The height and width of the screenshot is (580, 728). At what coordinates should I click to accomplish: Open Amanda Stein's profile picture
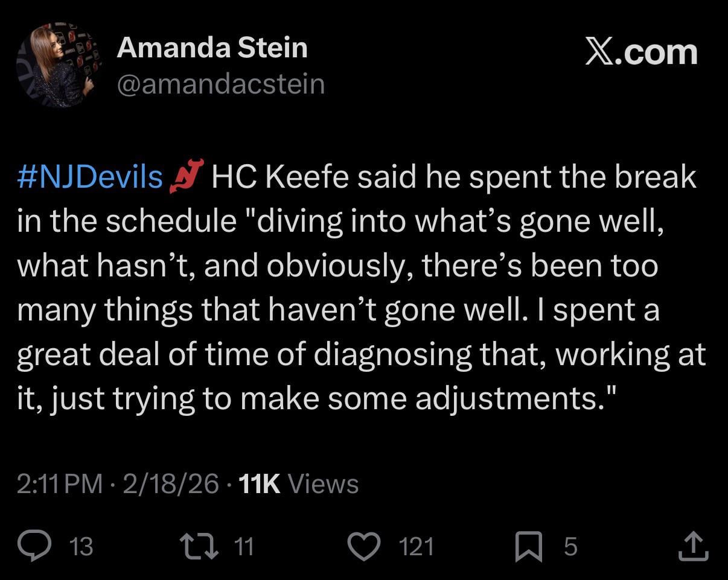60,66
